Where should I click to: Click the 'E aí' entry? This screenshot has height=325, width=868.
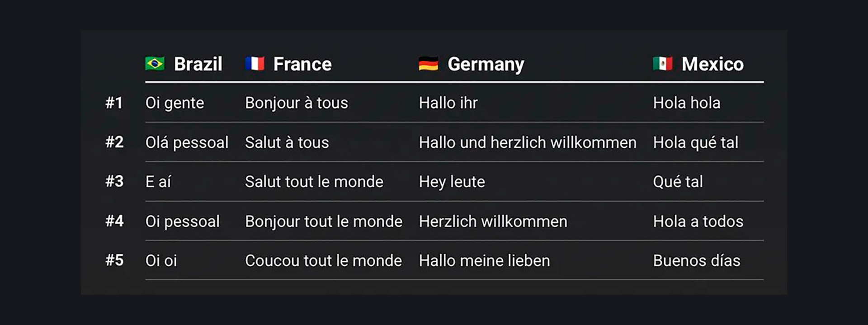[x=158, y=182]
